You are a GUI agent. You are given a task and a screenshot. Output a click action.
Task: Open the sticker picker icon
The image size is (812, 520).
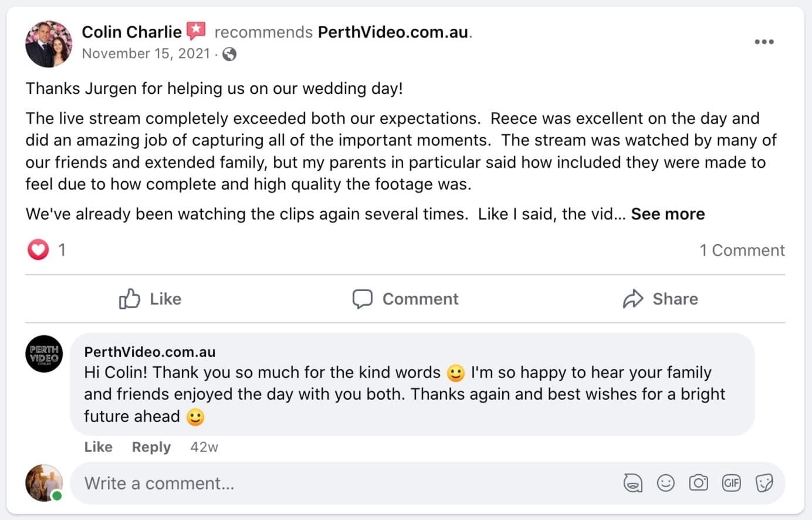coord(764,483)
